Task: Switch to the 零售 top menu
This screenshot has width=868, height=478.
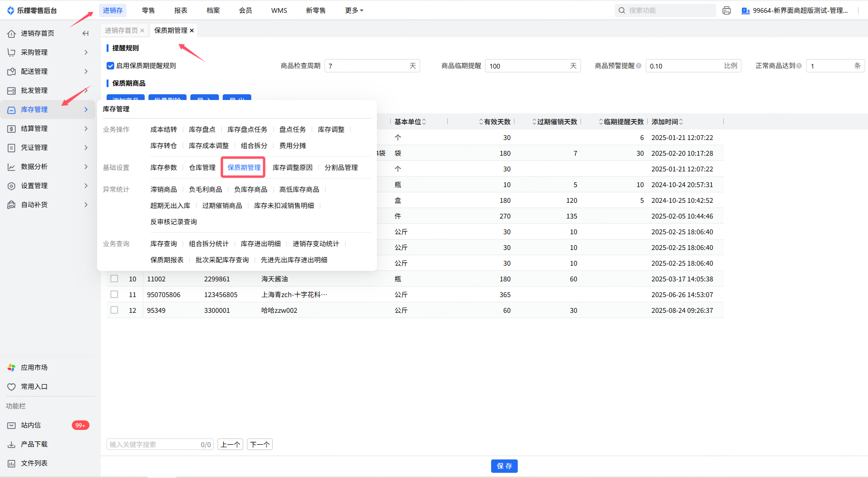Action: pos(148,10)
